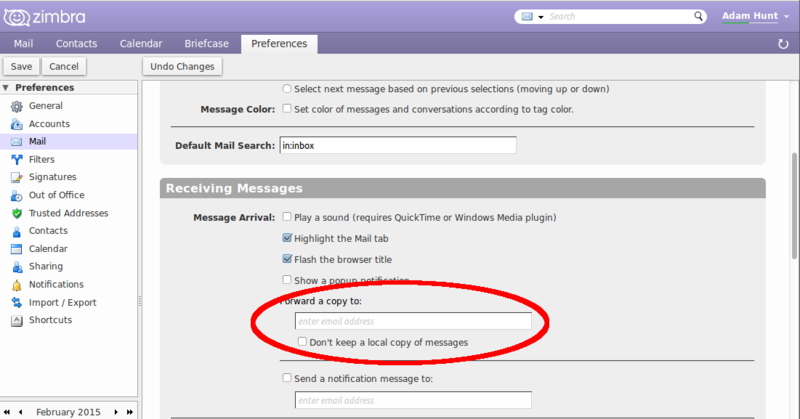Open Out of Office icon
The image size is (800, 419).
tap(17, 195)
